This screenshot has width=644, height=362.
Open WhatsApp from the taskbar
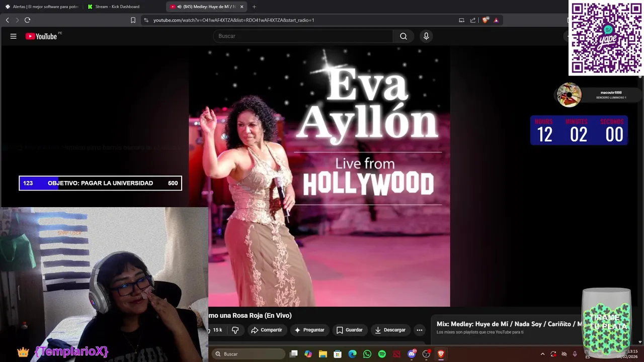click(367, 354)
